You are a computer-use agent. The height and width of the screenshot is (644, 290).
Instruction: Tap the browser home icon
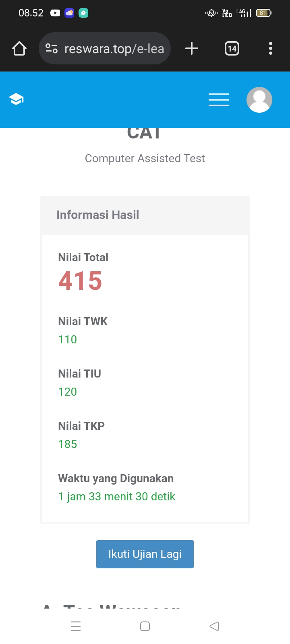pos(19,49)
